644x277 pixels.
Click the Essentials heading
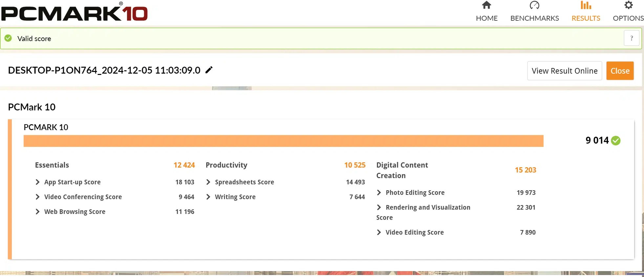coord(52,165)
